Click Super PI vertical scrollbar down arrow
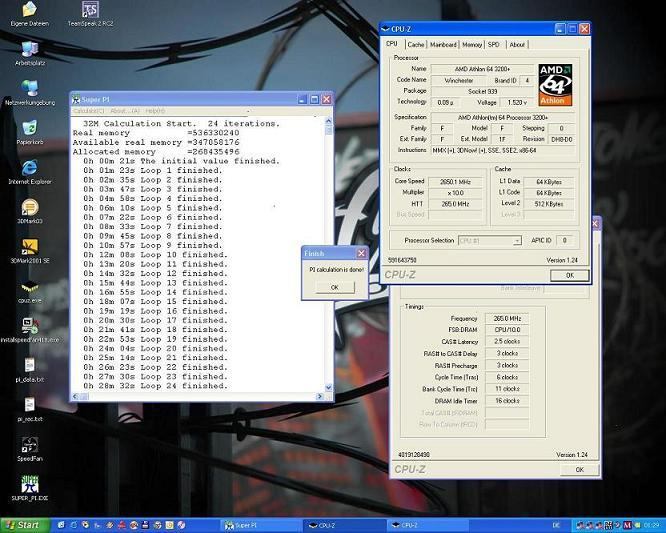666x533 pixels. coord(328,387)
